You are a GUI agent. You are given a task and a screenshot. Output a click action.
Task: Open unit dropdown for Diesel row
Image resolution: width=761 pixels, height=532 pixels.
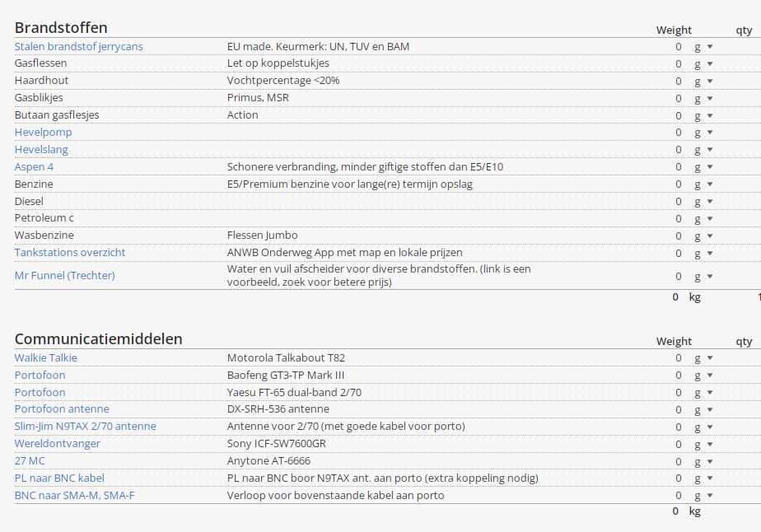[x=703, y=202]
